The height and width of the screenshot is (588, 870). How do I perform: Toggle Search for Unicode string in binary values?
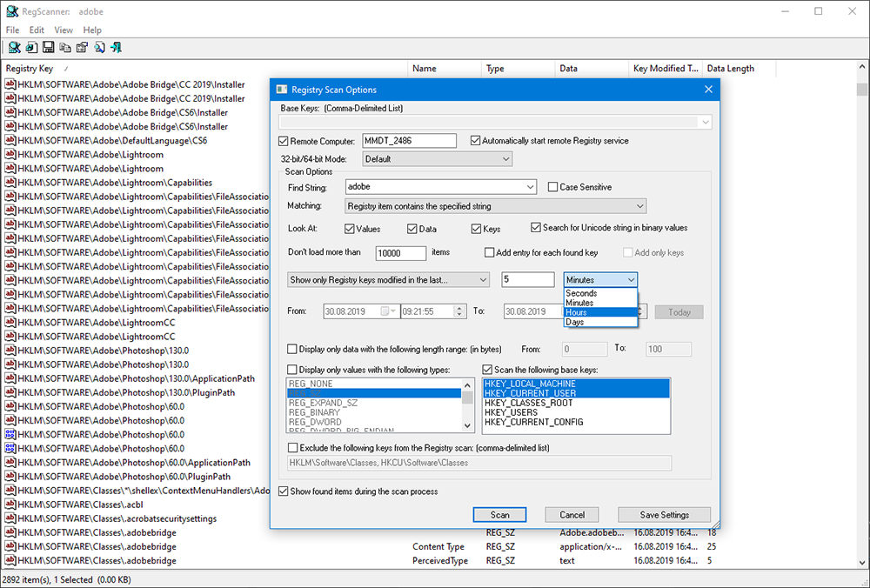click(536, 227)
